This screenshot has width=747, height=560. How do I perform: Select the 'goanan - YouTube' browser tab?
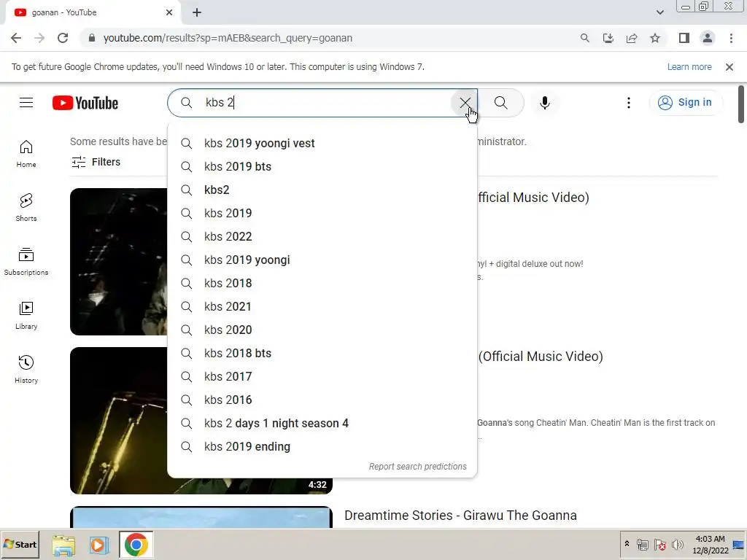coord(93,13)
